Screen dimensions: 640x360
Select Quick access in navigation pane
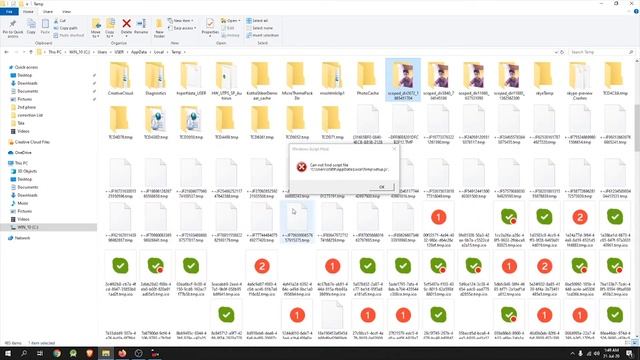[x=26, y=67]
